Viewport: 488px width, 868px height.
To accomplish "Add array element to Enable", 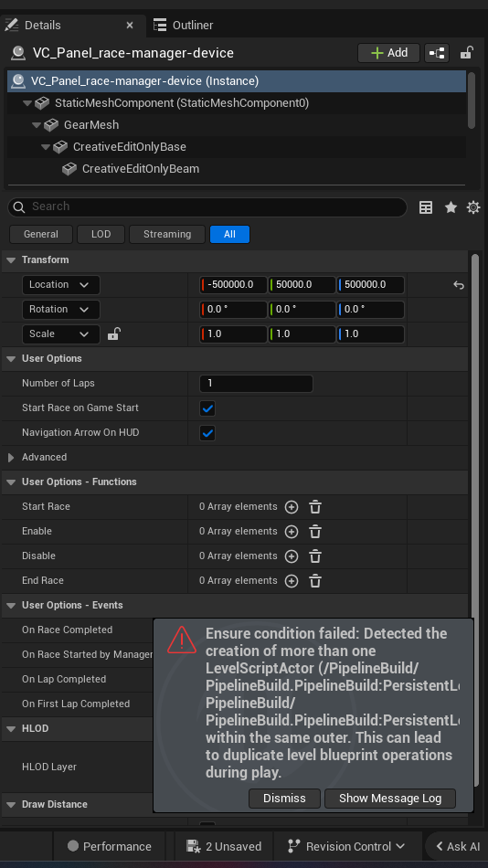I will coord(292,532).
